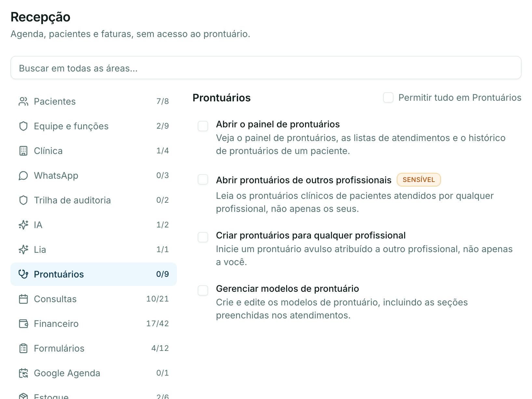Click the SENSÍVEL badge
This screenshot has height=399, width=532.
(419, 180)
